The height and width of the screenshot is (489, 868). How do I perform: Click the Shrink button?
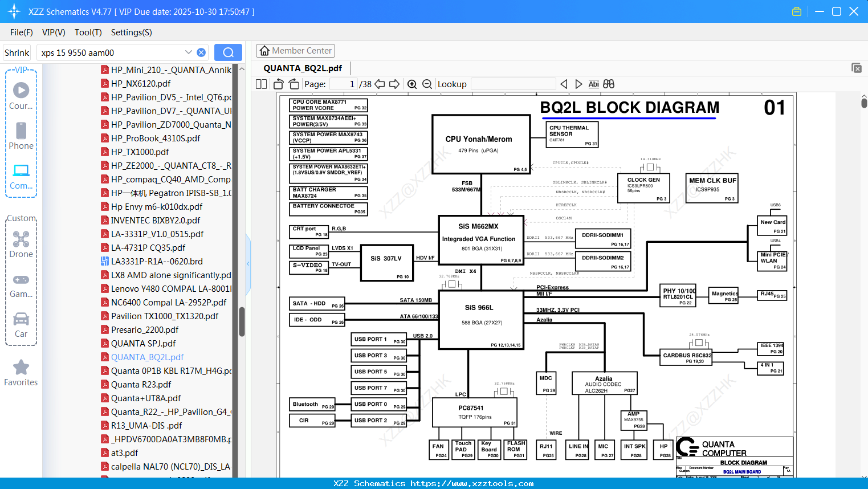[17, 52]
